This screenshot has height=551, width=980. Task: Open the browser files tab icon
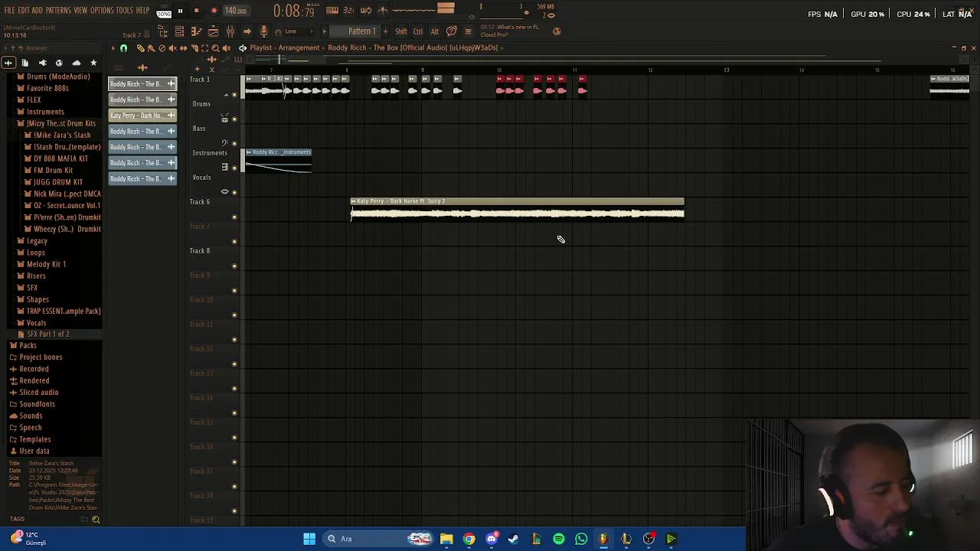(25, 63)
